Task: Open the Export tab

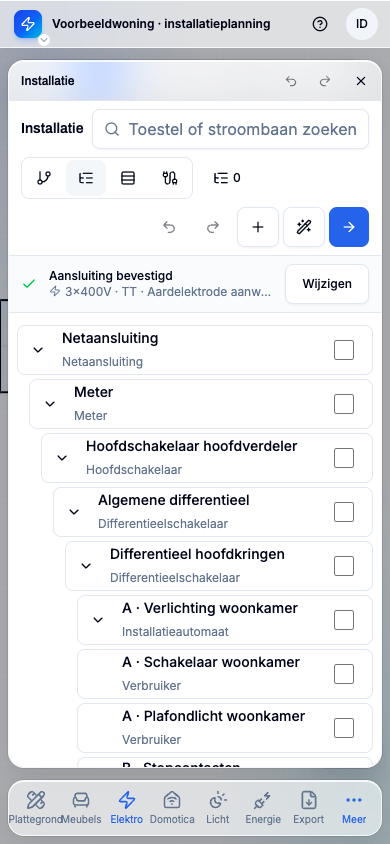Action: [x=309, y=808]
